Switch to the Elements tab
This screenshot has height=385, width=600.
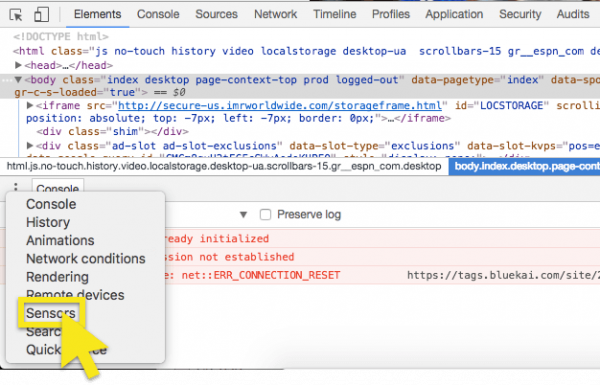click(x=98, y=14)
